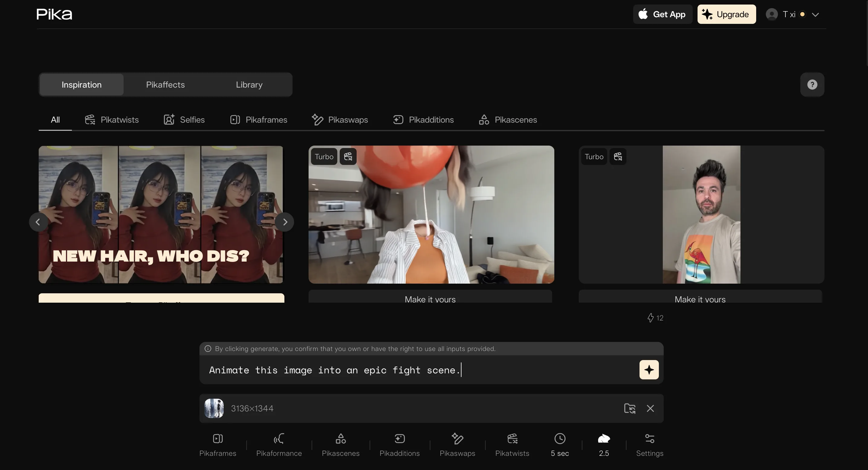The image size is (868, 470).
Task: Select the Pikaswaps tool below prompt
Action: pyautogui.click(x=457, y=445)
